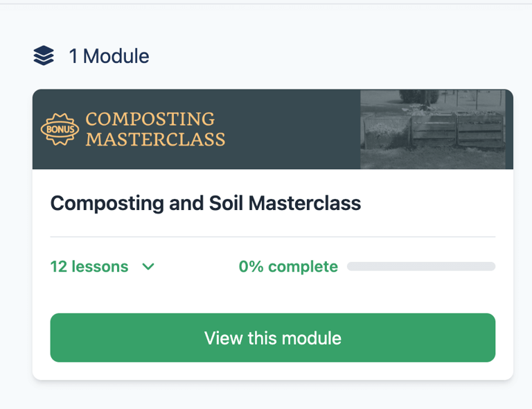Click the MASTERCLASS word in the banner
Viewport: 532px width, 409px height.
point(155,139)
